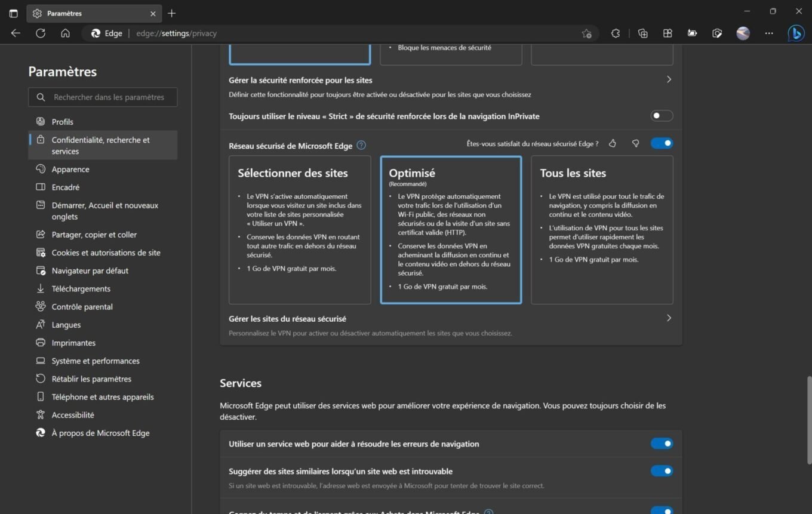Open Cookies et autorisations de site
This screenshot has width=812, height=514.
[103, 253]
